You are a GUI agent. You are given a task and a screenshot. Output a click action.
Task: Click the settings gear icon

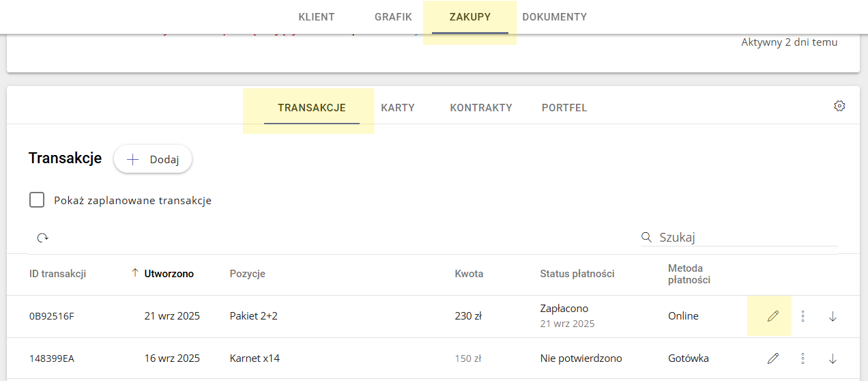pyautogui.click(x=839, y=106)
